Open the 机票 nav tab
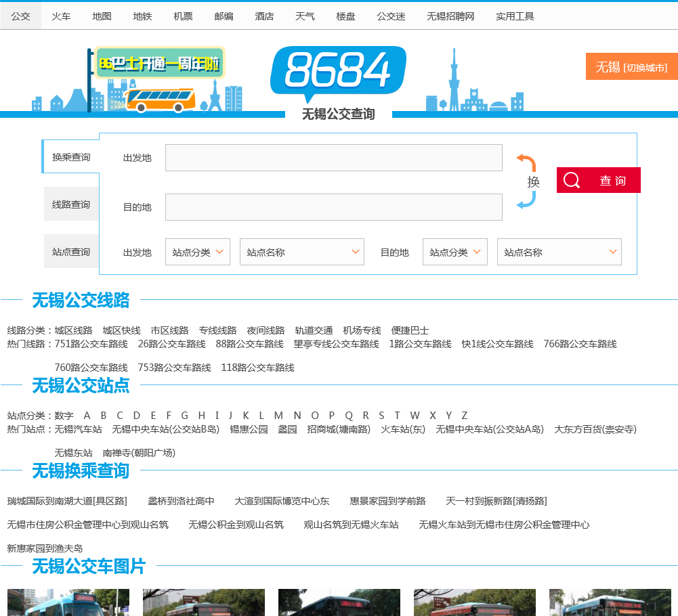Viewport: 678px width, 616px height. pyautogui.click(x=183, y=16)
